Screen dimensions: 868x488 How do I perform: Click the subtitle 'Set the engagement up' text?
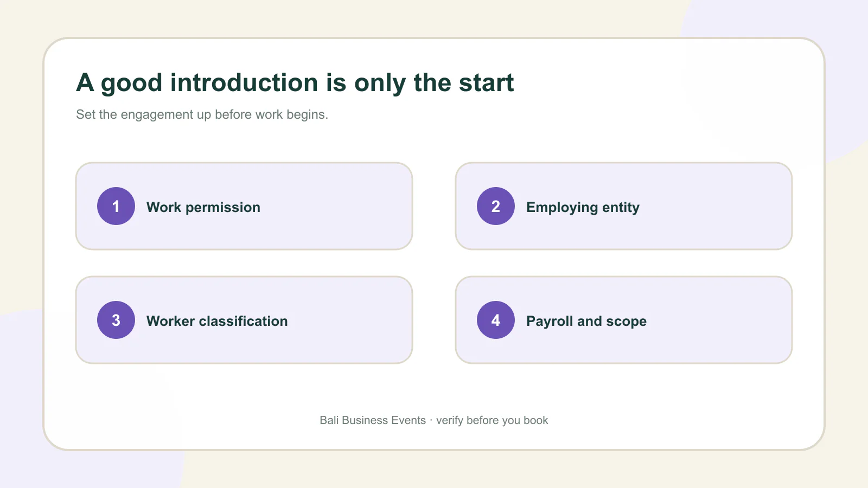(202, 114)
